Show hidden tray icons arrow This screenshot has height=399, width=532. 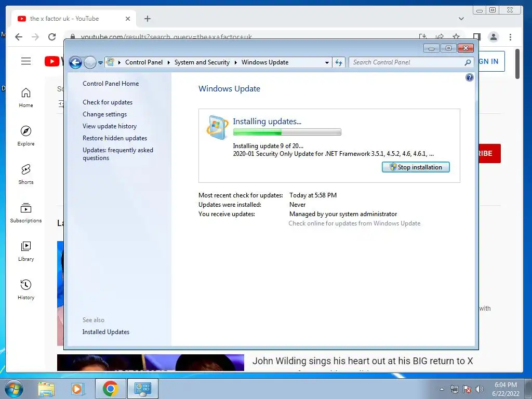[442, 389]
